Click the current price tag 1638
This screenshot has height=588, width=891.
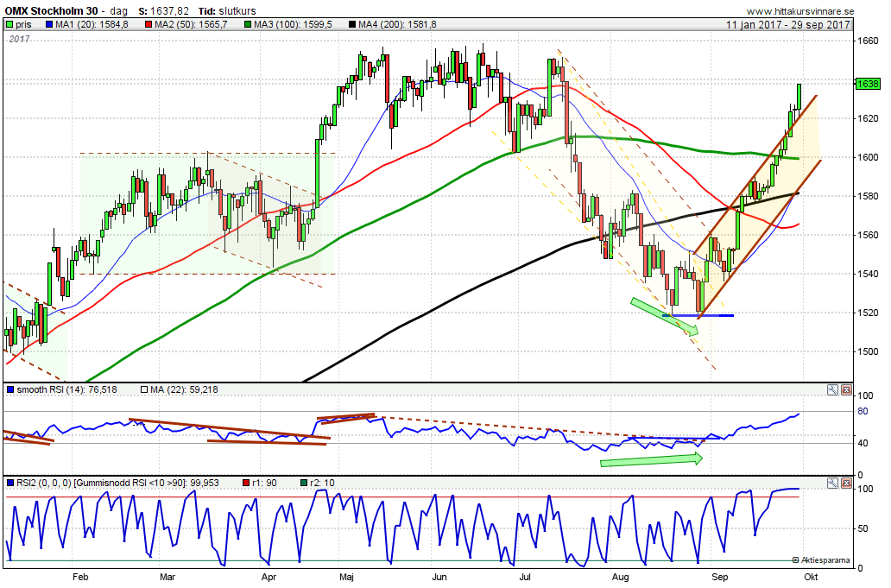[868, 84]
